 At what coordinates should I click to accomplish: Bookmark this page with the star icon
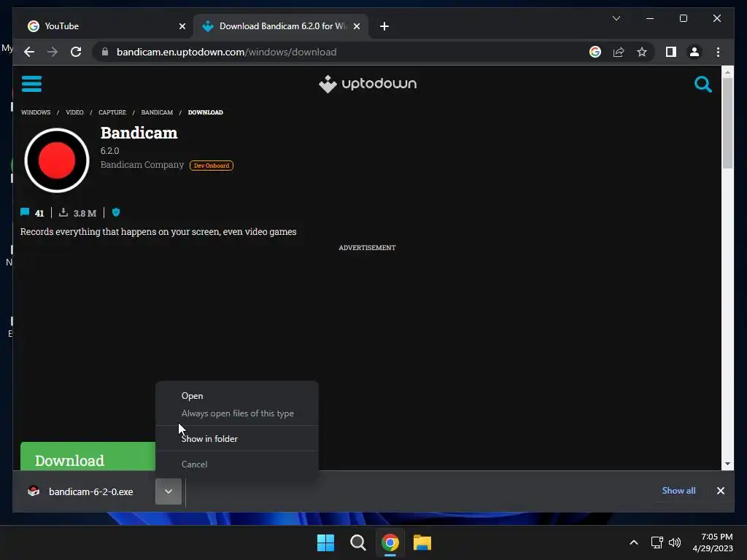[x=642, y=52]
